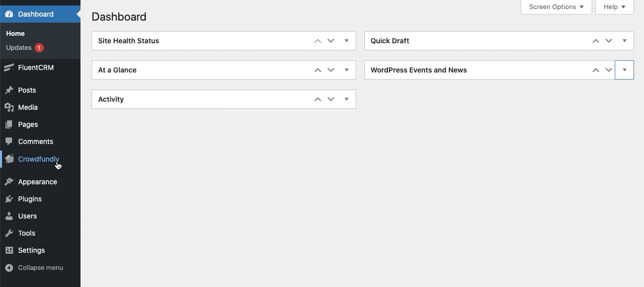This screenshot has width=644, height=287.
Task: Open the Settings menu label
Action: (31, 250)
